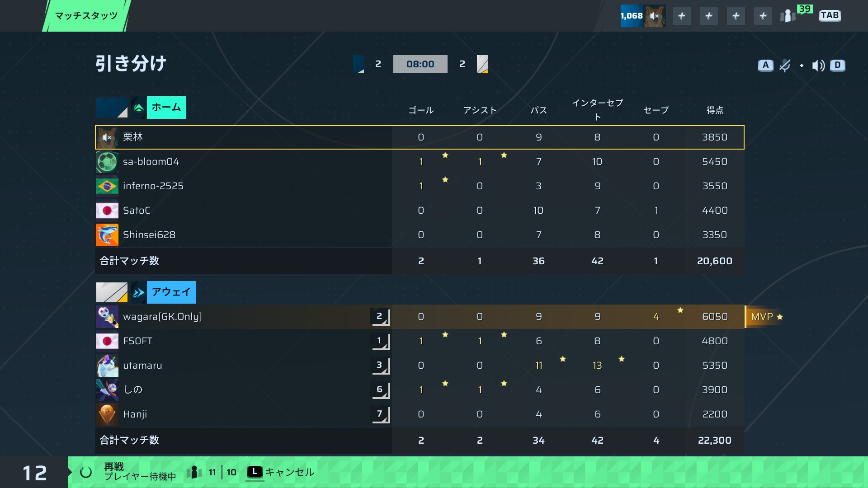Click the インターセプト column header
This screenshot has height=488, width=868.
(597, 110)
